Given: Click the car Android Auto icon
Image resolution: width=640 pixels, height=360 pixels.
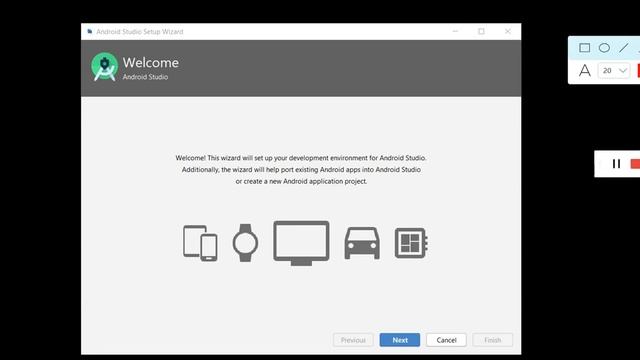Looking at the screenshot, I should 362,243.
